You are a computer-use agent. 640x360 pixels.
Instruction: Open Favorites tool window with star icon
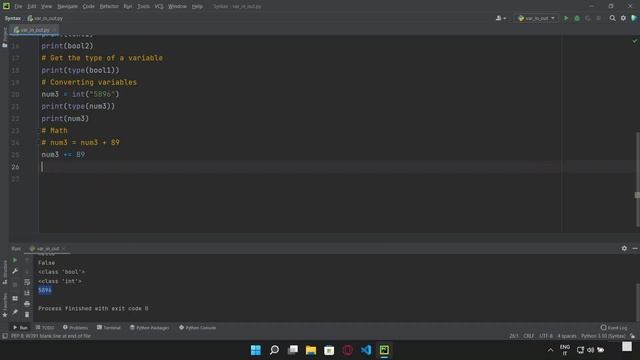[4, 305]
